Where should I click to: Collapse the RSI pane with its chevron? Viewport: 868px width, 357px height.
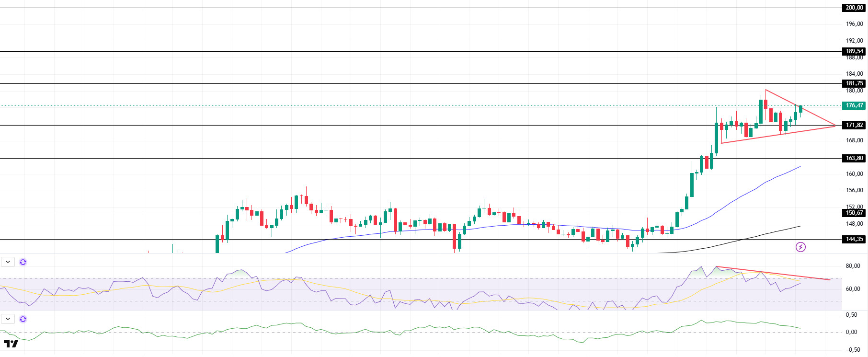(8, 262)
